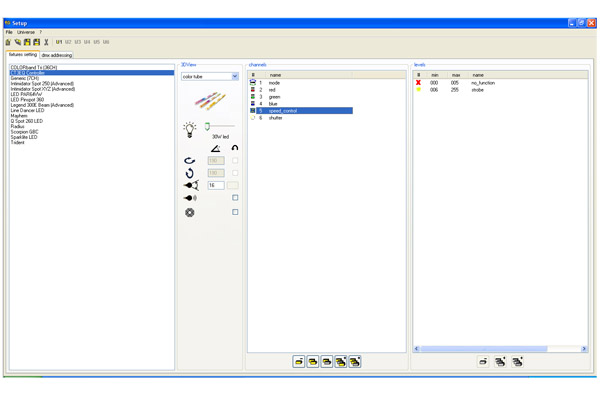The width and height of the screenshot is (600, 400).
Task: Click the beam angle field showing 16
Action: tap(215, 185)
